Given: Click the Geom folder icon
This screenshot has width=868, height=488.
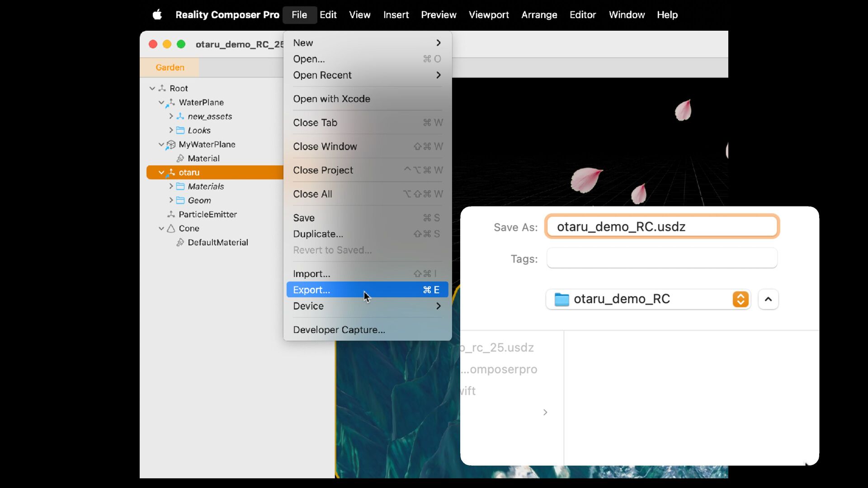Looking at the screenshot, I should tap(180, 200).
